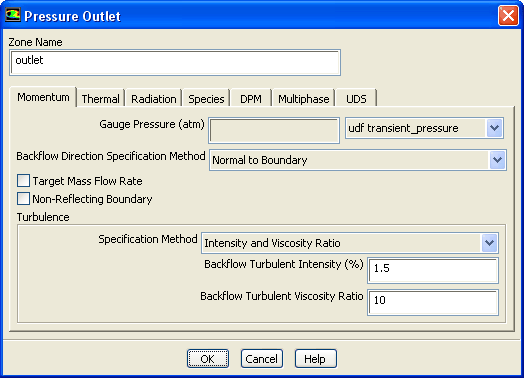Click the Pressure Outlet title text
The image size is (524, 378).
pos(73,16)
